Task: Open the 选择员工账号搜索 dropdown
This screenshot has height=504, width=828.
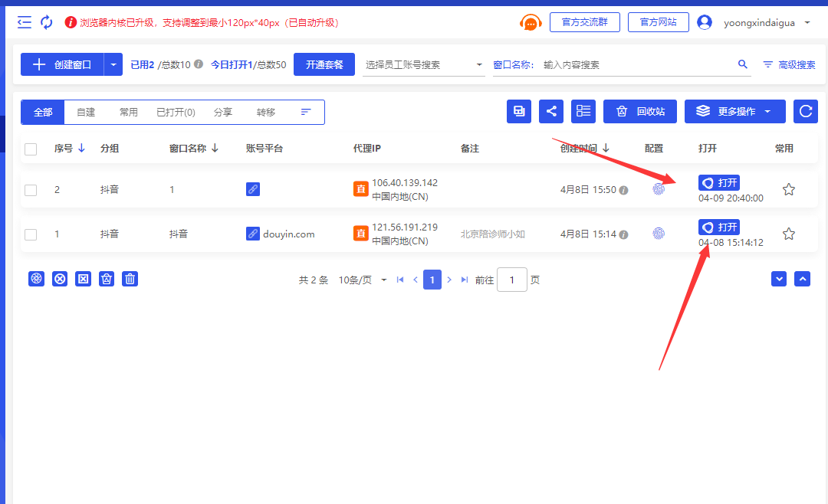Action: (423, 65)
